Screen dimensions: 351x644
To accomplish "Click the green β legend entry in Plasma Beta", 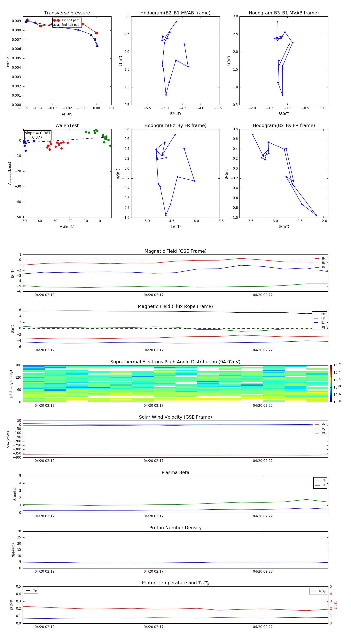I will (x=320, y=485).
